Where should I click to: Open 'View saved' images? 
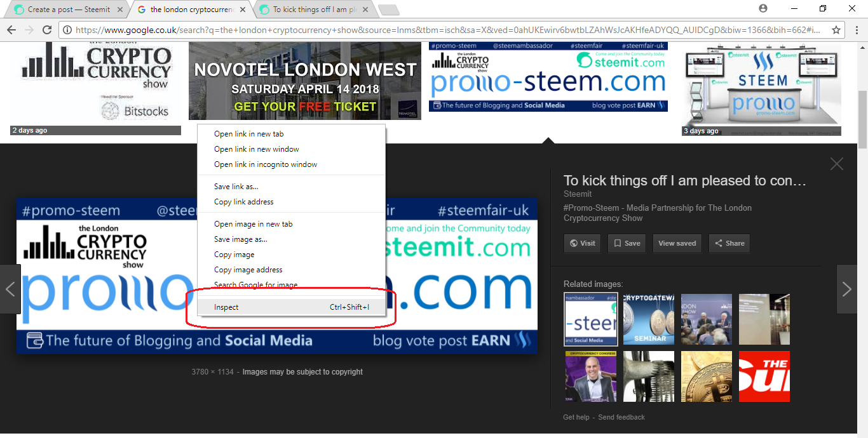click(x=677, y=243)
